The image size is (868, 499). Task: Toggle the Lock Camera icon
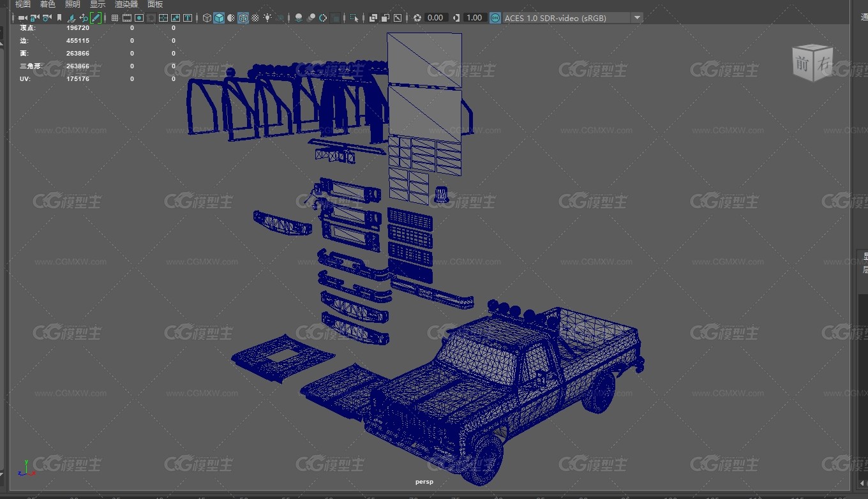tap(34, 18)
